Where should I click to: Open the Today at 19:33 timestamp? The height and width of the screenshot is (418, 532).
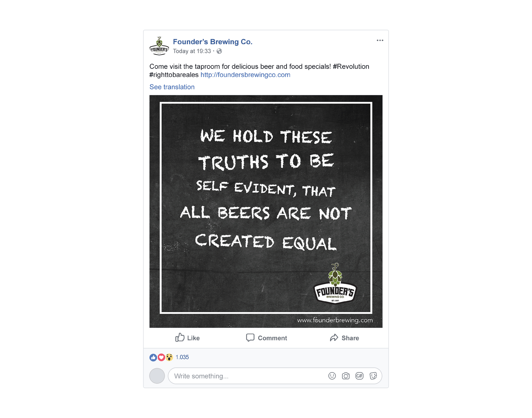tap(192, 51)
